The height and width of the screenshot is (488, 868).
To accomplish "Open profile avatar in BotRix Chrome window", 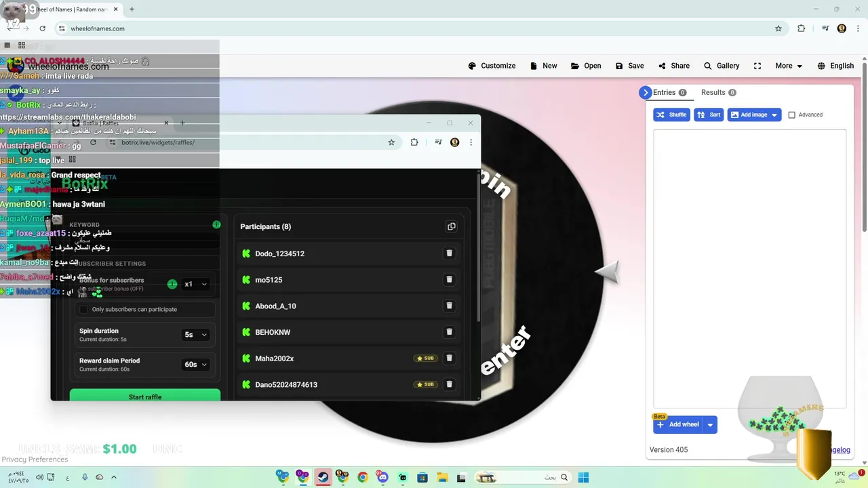I will pyautogui.click(x=455, y=142).
